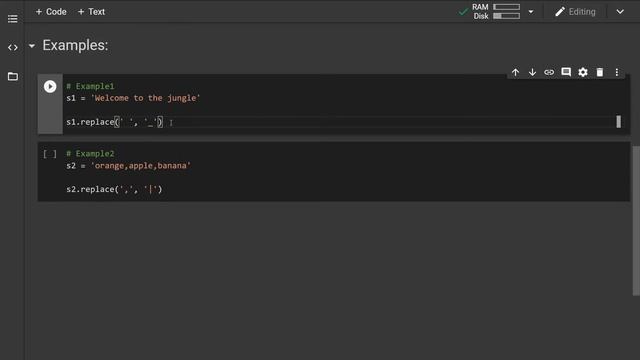View RAM and Disk resource bars
The width and height of the screenshot is (640, 360).
[496, 11]
